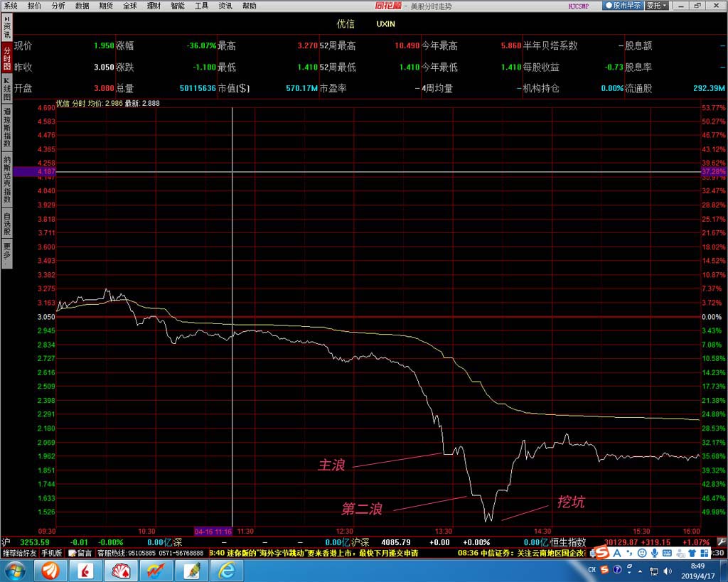Open the 帮助 menu

pos(250,6)
